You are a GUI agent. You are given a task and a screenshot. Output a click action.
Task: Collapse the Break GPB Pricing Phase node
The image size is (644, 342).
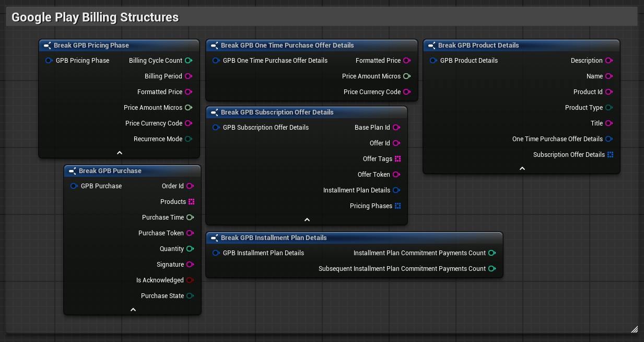point(119,153)
